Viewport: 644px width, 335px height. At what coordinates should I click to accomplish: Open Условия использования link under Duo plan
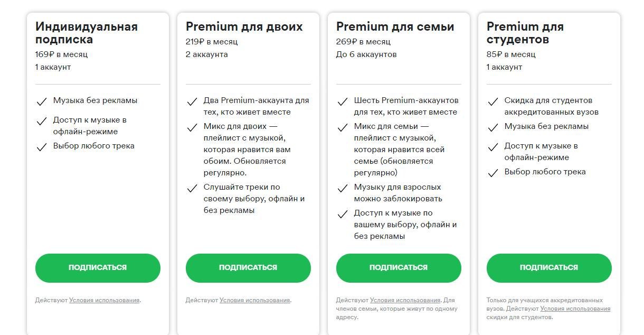[x=255, y=300]
